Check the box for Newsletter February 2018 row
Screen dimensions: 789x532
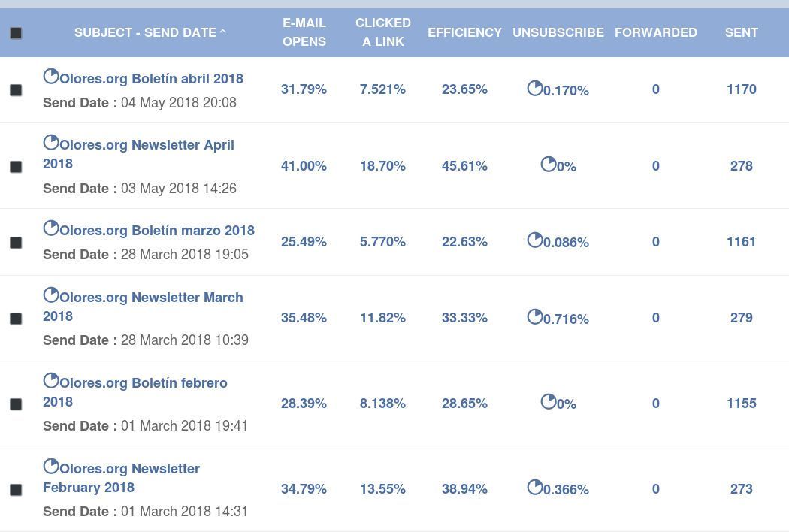point(16,490)
